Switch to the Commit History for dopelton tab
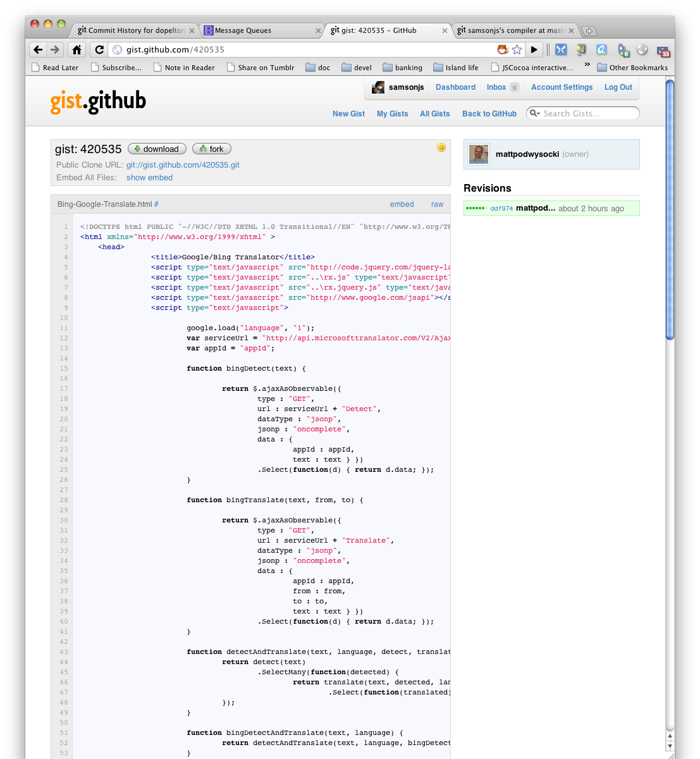The width and height of the screenshot is (700, 759). (x=131, y=30)
